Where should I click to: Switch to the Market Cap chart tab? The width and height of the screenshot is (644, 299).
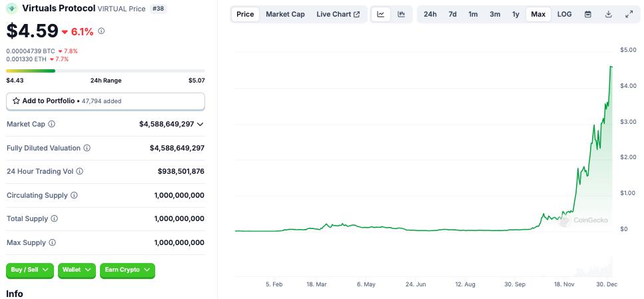pyautogui.click(x=285, y=14)
